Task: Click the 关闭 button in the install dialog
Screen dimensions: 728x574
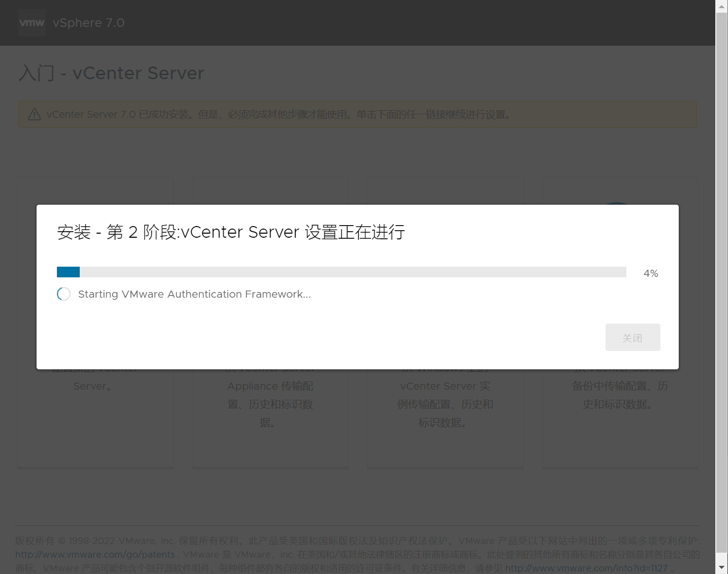Action: (632, 337)
